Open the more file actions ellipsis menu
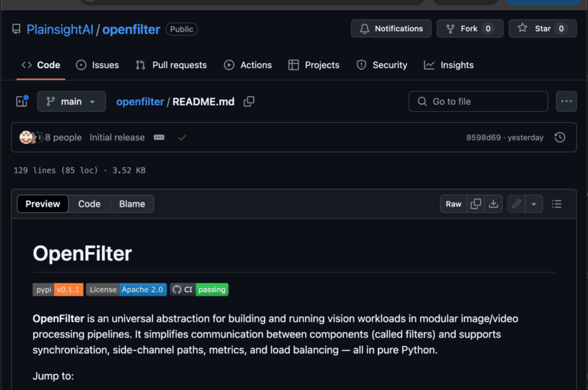This screenshot has height=390, width=588. (x=566, y=102)
